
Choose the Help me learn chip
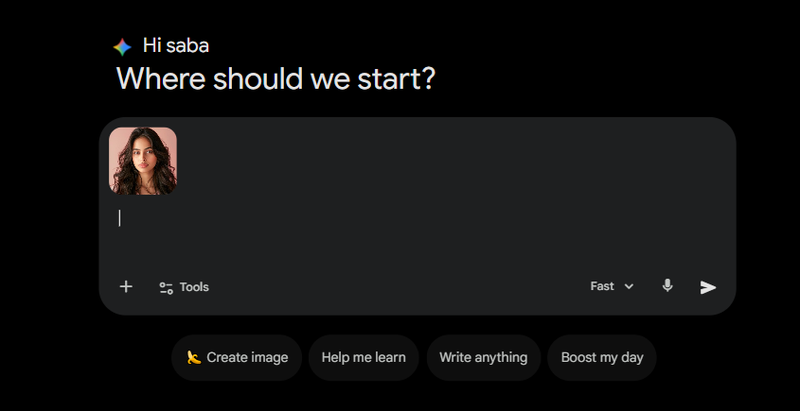click(x=363, y=357)
